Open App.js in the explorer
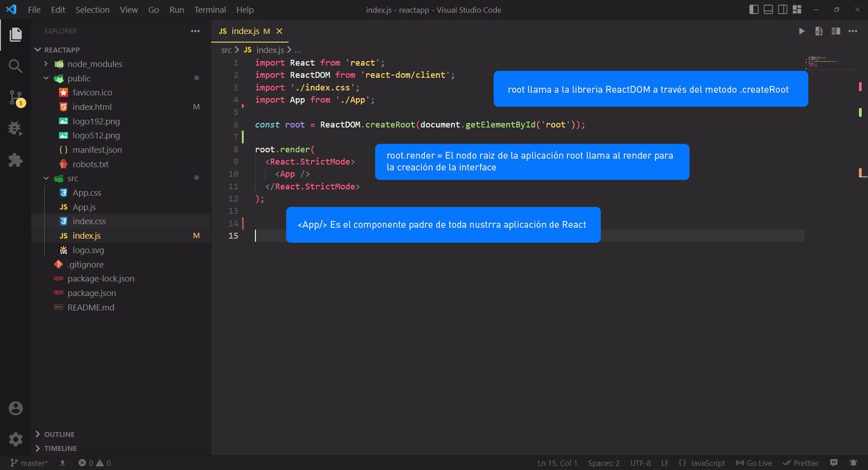 [121, 207]
